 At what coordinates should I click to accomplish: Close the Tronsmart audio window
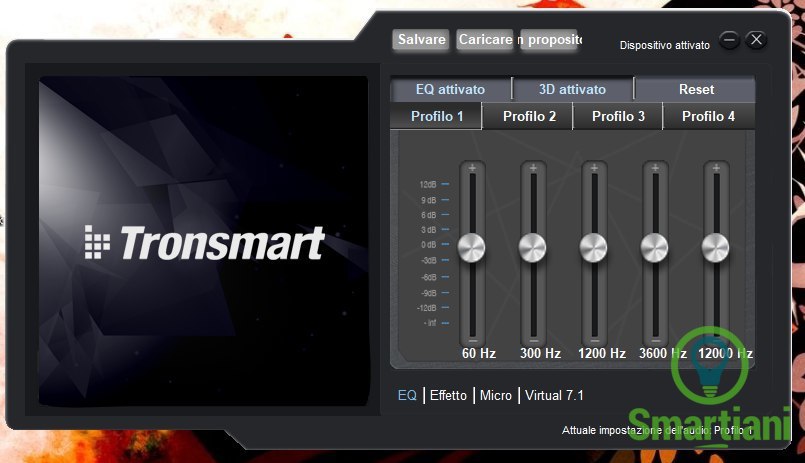(x=756, y=40)
